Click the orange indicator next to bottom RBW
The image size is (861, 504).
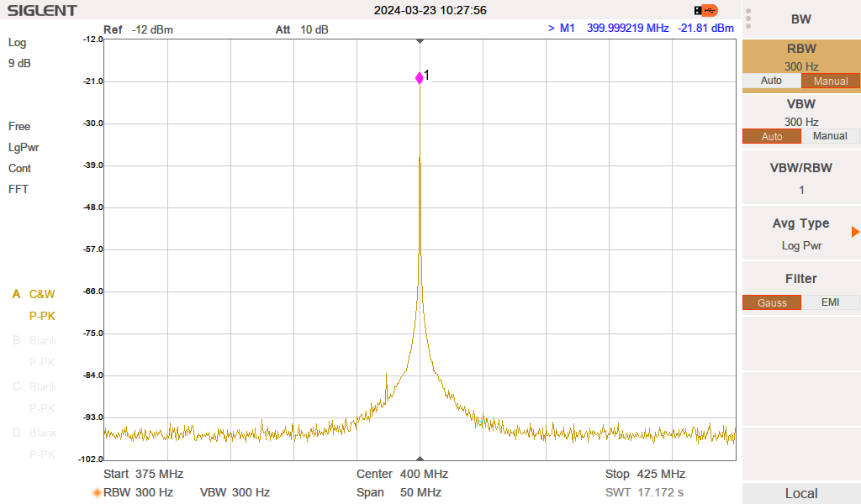click(x=97, y=493)
